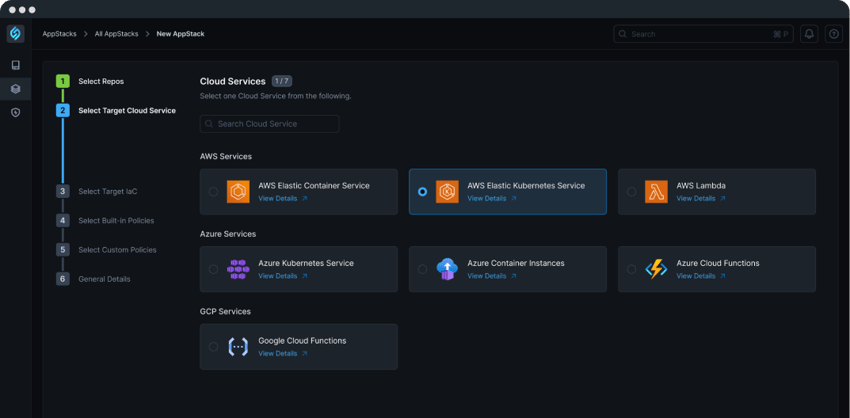
Task: Click the AWS Services section heading
Action: pos(226,156)
